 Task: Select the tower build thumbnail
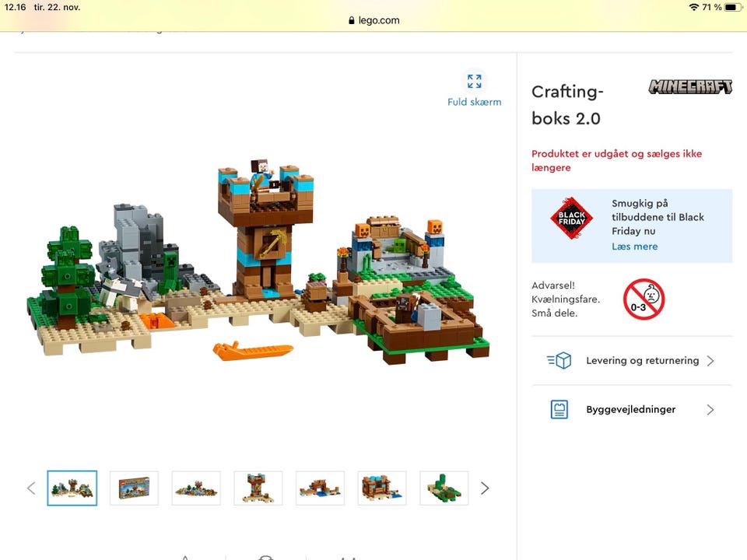coord(258,488)
